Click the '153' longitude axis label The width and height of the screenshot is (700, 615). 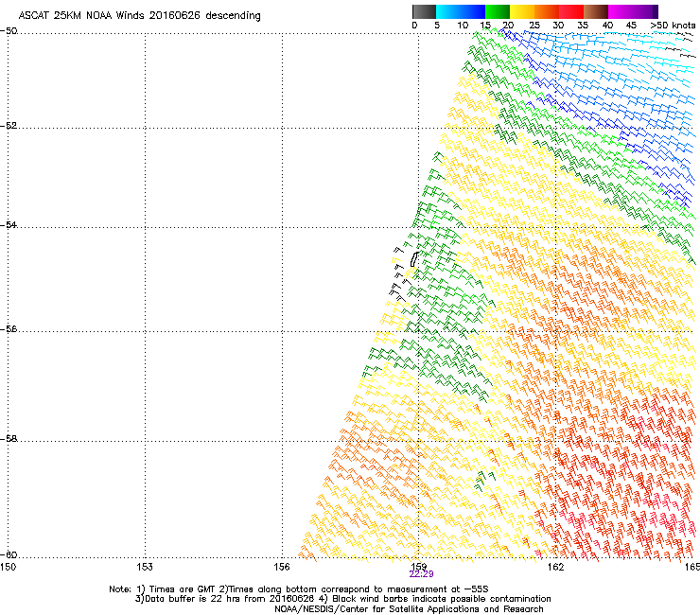(145, 567)
